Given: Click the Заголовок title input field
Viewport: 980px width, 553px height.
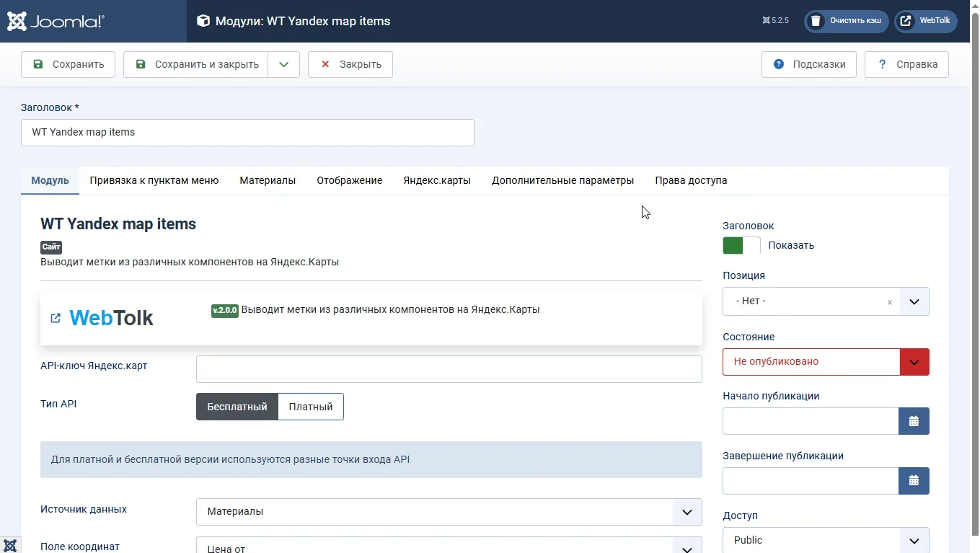Looking at the screenshot, I should coord(247,133).
